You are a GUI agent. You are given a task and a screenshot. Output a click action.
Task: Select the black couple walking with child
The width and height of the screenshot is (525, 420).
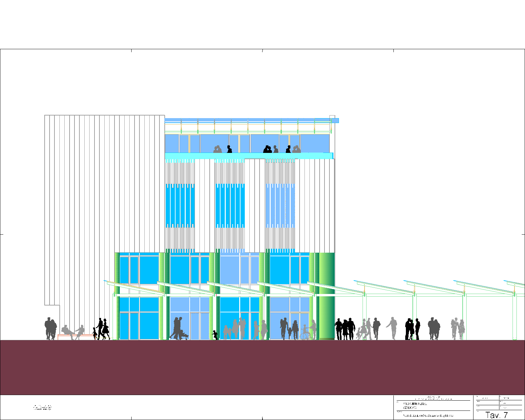pyautogui.click(x=102, y=329)
